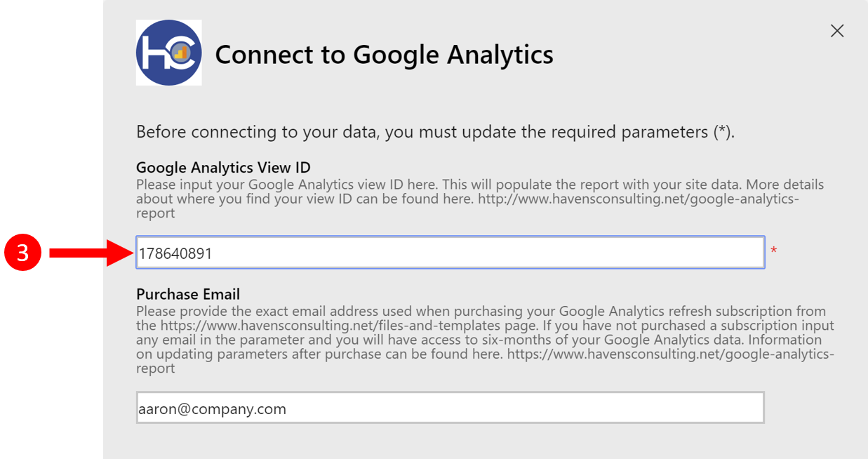Click the Connect to Google Analytics title
Image resolution: width=868 pixels, height=459 pixels.
point(384,54)
